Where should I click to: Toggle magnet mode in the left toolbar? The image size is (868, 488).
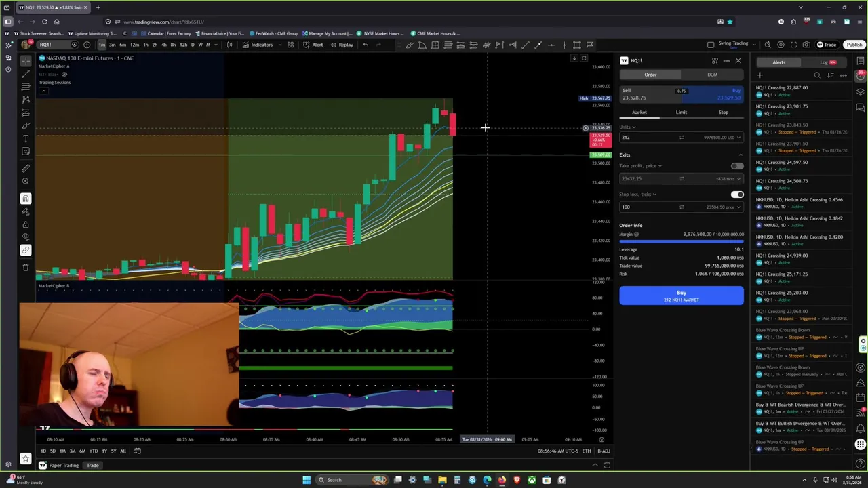[26, 199]
